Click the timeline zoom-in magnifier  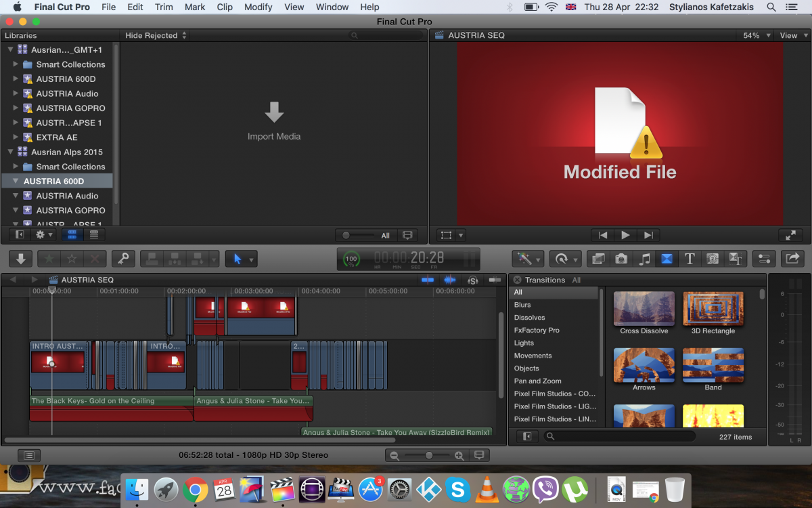click(459, 455)
